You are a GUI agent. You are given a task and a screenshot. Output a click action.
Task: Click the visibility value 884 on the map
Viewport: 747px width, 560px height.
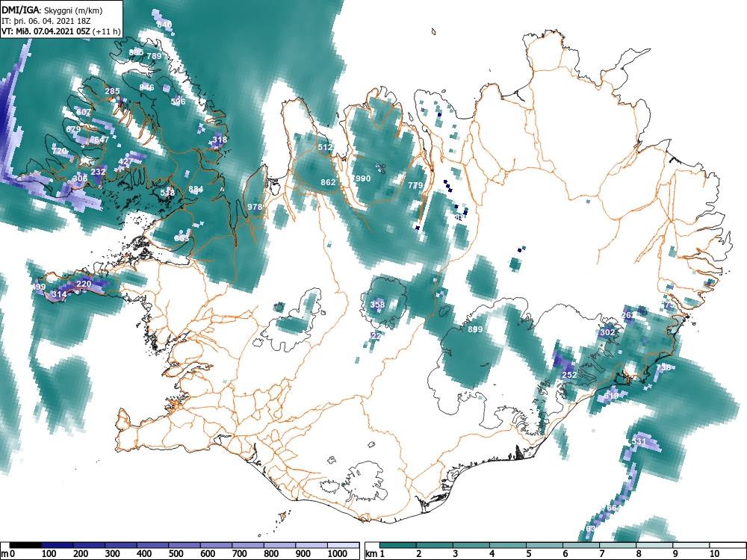point(196,190)
